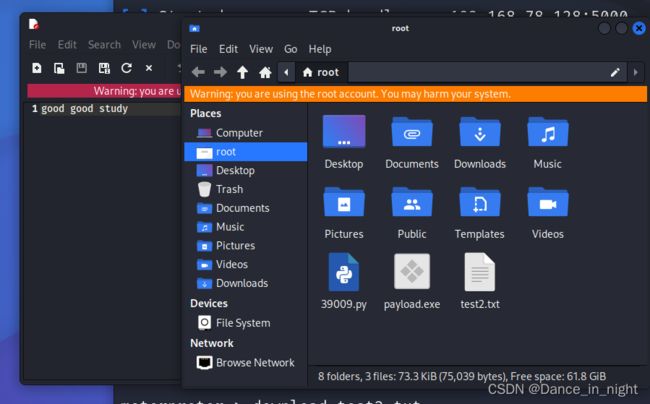Select Browse Network in sidebar

tap(255, 363)
